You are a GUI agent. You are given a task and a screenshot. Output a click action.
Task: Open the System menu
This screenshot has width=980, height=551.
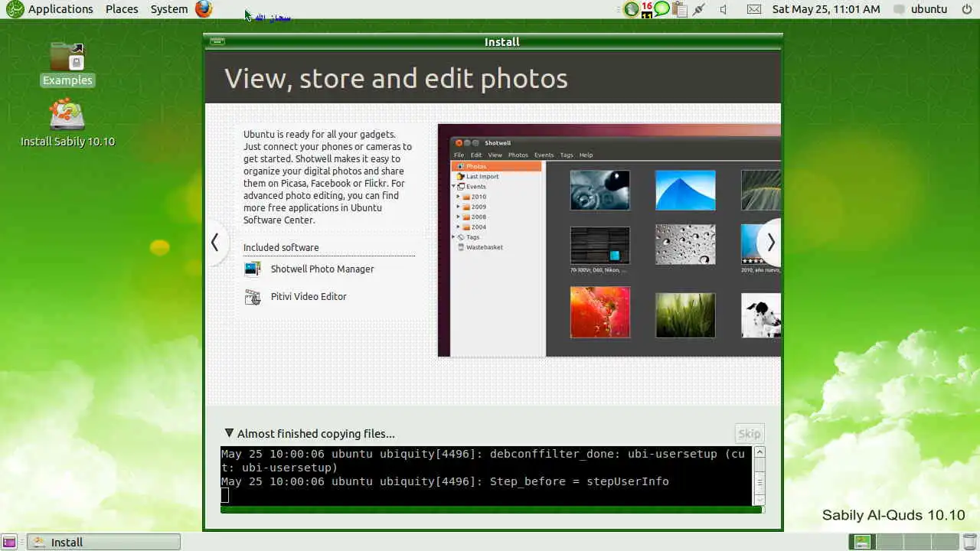169,9
